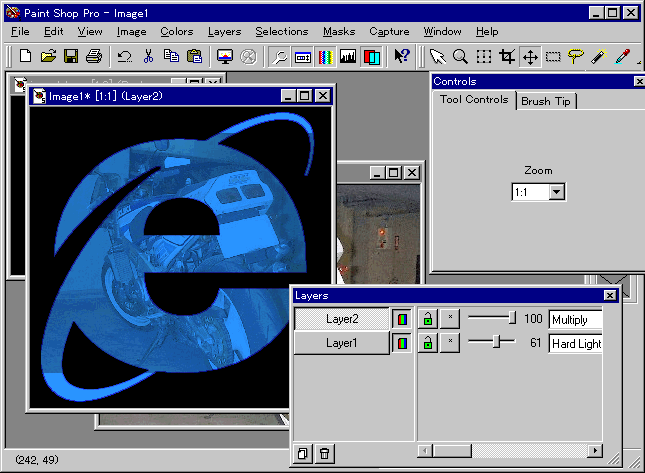
Task: Close the Layers palette
Action: point(610,295)
